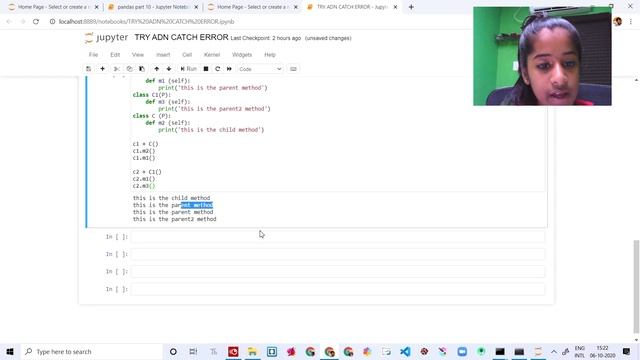Open browser menu three dots

pyautogui.click(x=631, y=22)
